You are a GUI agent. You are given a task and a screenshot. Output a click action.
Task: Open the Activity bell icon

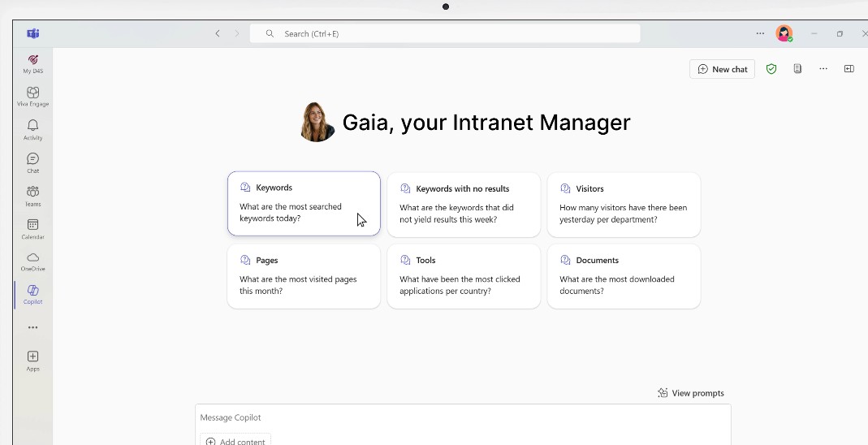pos(32,129)
